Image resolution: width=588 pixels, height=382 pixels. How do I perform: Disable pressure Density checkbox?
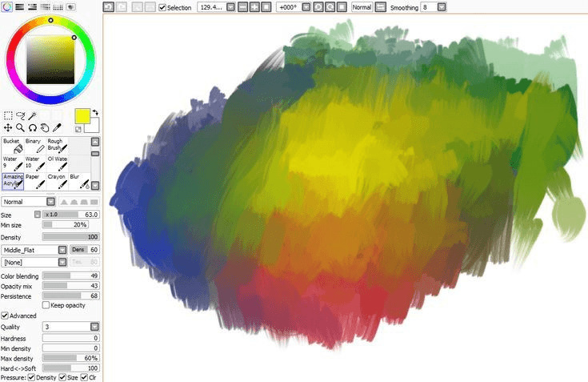point(32,376)
